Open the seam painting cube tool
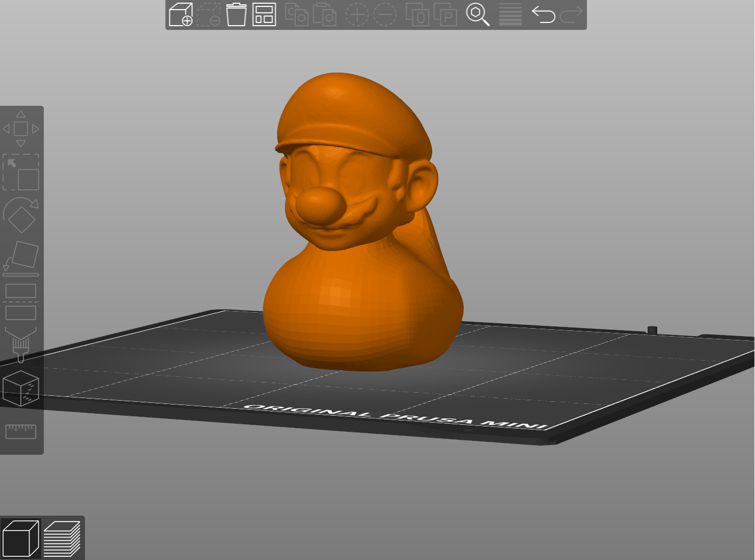The image size is (755, 560). click(21, 388)
